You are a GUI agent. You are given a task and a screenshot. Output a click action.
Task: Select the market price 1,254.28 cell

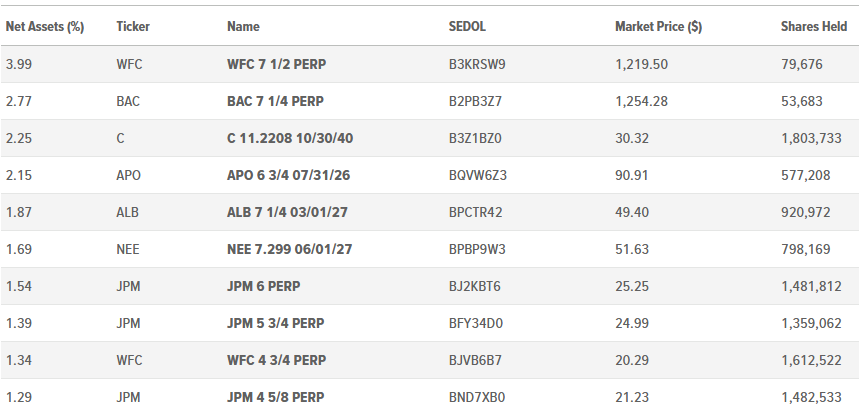click(642, 102)
